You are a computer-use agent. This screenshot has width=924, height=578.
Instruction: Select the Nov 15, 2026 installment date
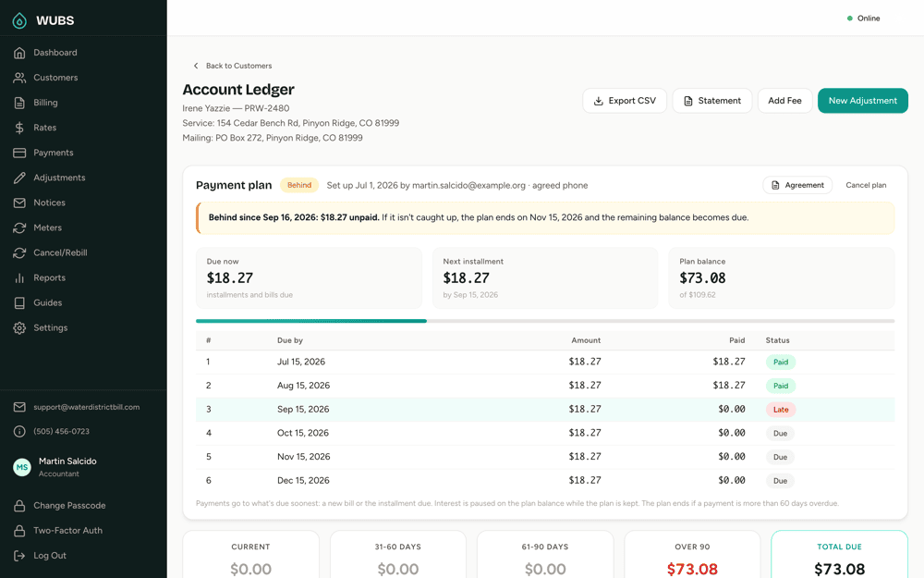[303, 457]
